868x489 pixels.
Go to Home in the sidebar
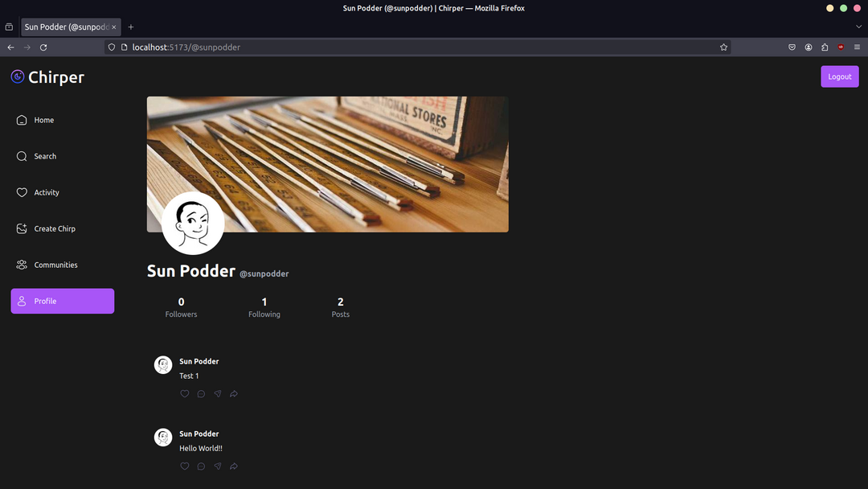(x=44, y=120)
